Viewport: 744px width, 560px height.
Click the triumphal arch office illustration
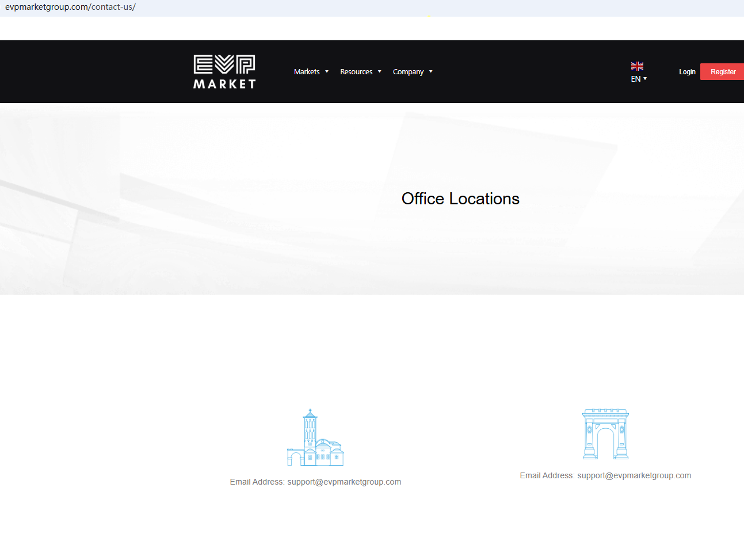(x=605, y=434)
